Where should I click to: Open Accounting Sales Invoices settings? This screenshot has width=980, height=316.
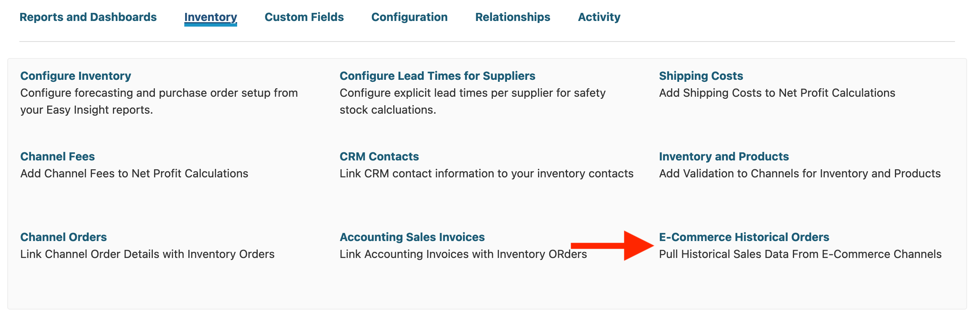click(412, 237)
